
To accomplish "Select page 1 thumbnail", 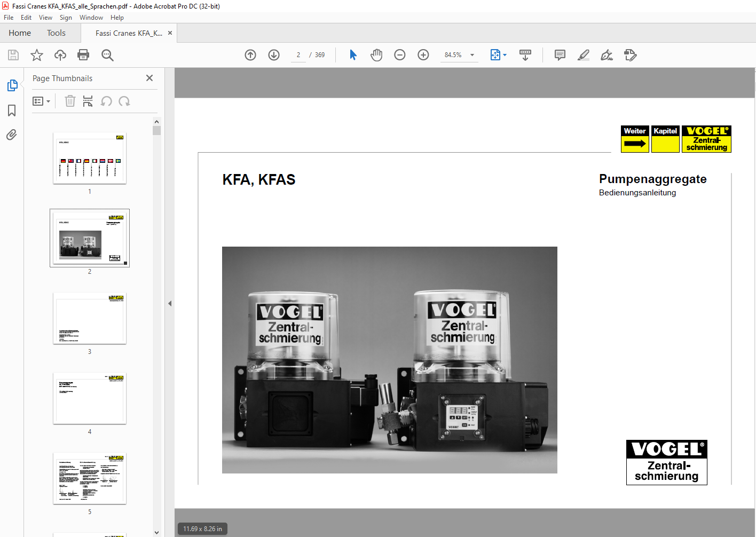I will (90, 158).
